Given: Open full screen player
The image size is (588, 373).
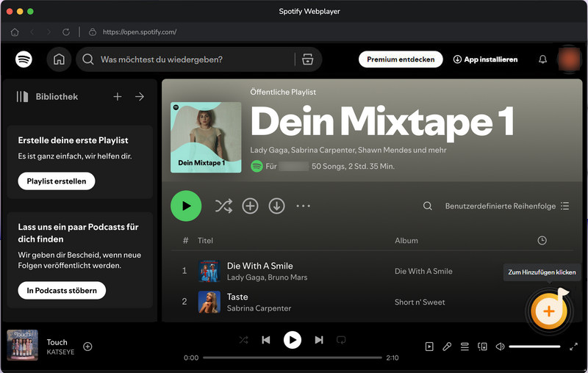Looking at the screenshot, I should pyautogui.click(x=573, y=347).
